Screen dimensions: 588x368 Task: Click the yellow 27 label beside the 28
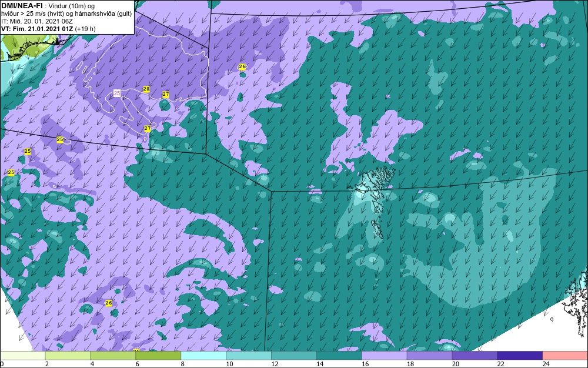(166, 95)
